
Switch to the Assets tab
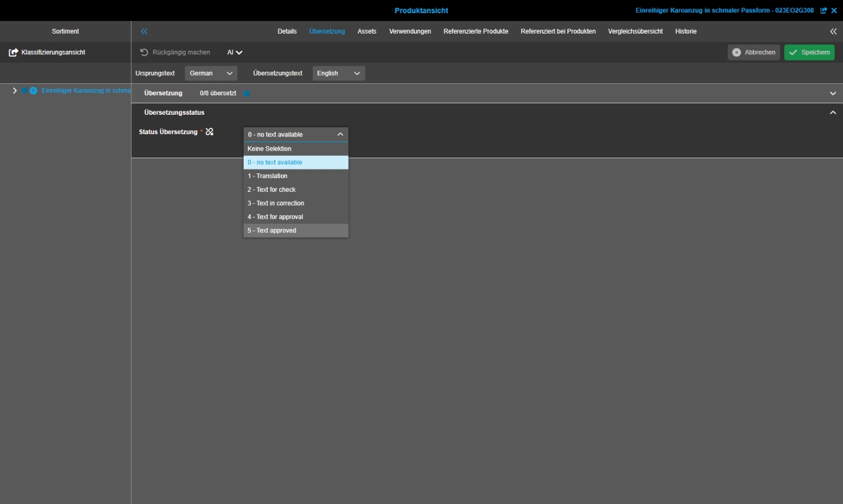pyautogui.click(x=366, y=31)
